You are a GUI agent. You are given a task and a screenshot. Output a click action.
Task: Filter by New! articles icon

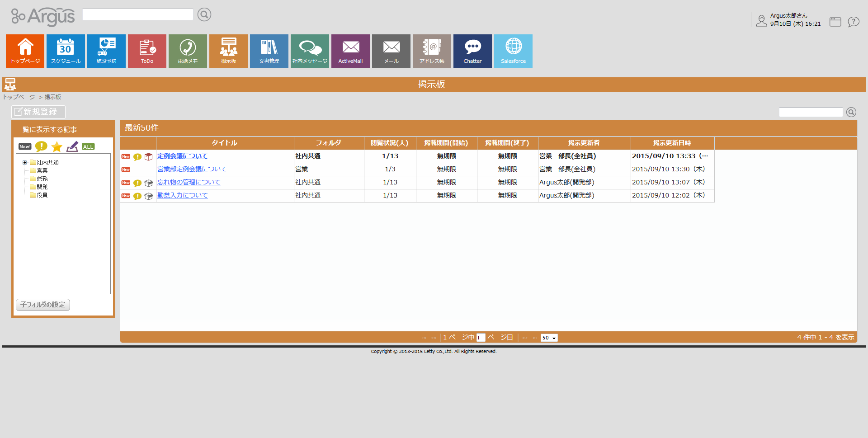click(x=25, y=146)
